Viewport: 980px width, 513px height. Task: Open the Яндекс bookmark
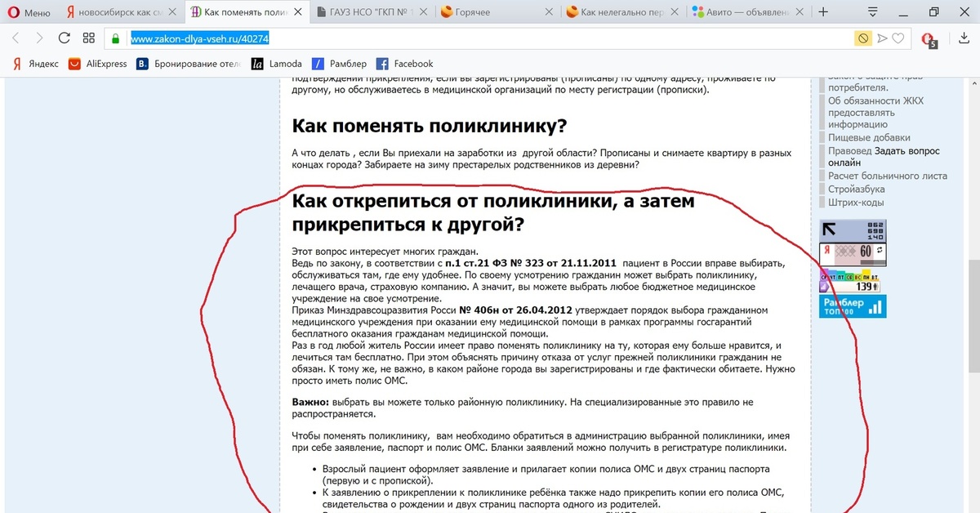[x=36, y=64]
